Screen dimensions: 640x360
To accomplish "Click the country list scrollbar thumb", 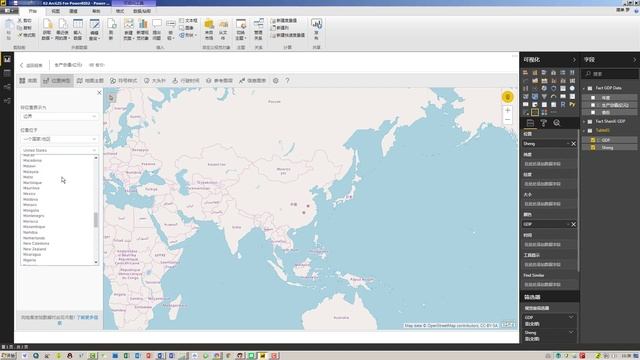I will point(96,220).
